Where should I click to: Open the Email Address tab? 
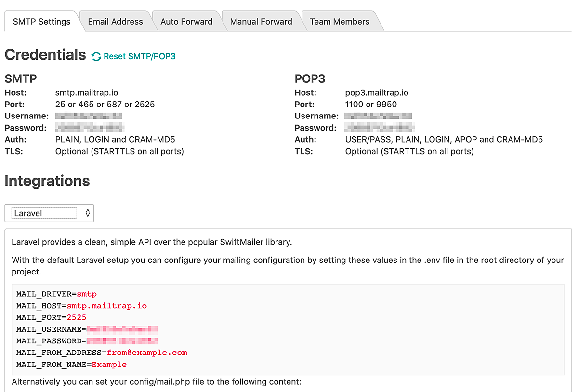pyautogui.click(x=115, y=22)
